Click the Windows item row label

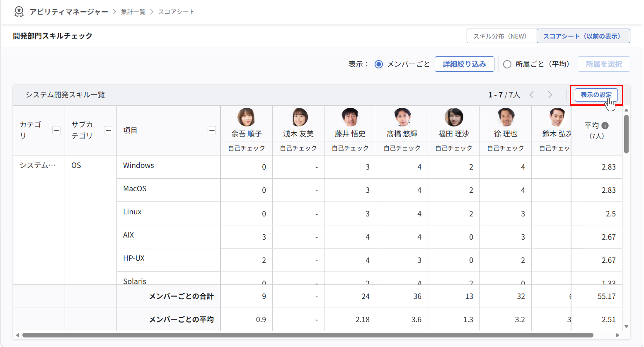coord(138,165)
